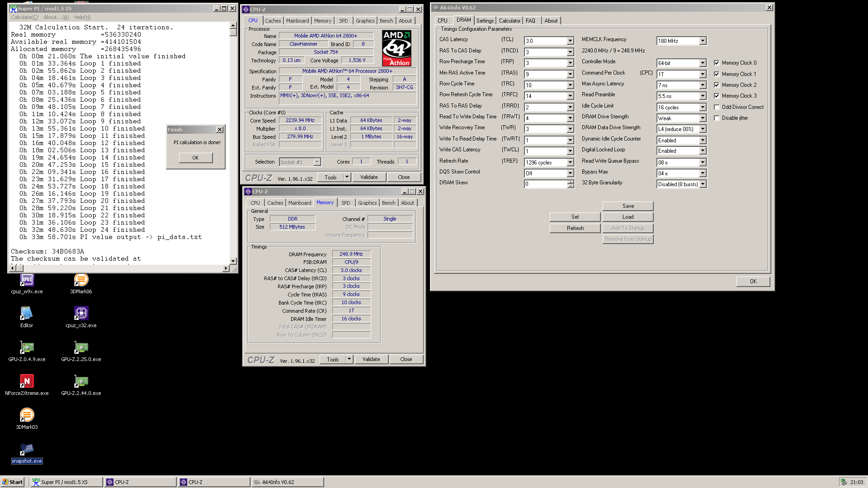Toggle Memory Clock 2 checkbox
The image size is (868, 488).
(x=717, y=85)
